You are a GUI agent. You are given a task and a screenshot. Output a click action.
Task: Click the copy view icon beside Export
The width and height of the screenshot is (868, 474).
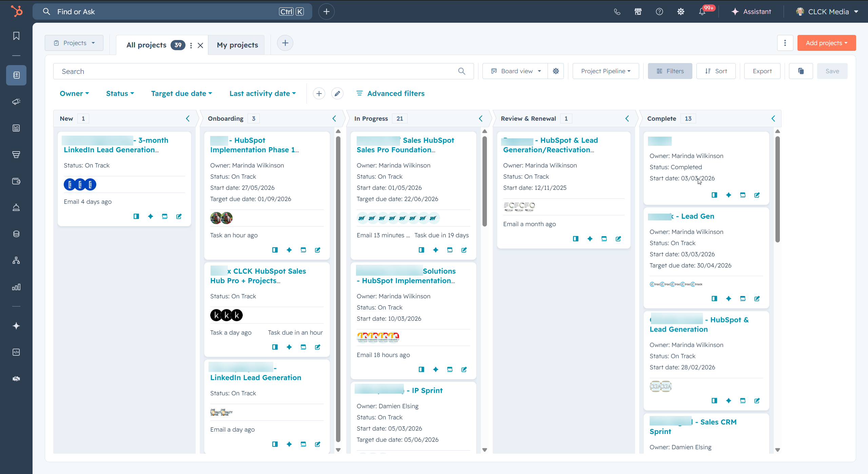[801, 71]
